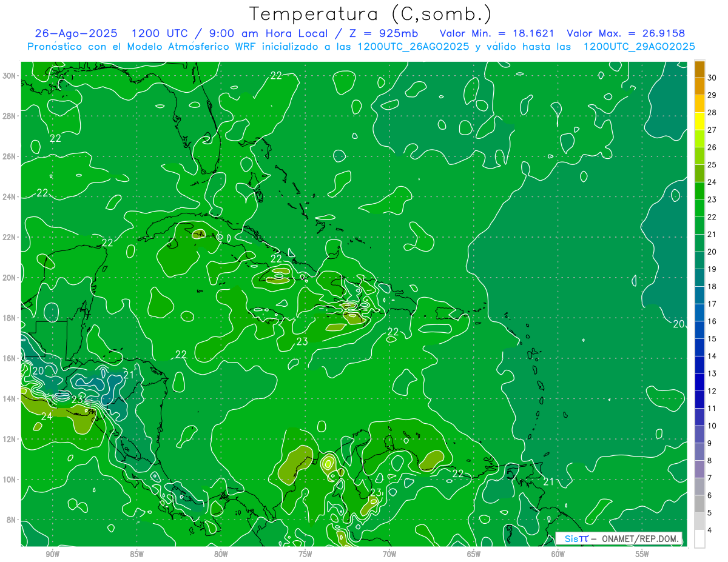
Task: Click the "10N" latitude axis label
Action: click(x=9, y=479)
